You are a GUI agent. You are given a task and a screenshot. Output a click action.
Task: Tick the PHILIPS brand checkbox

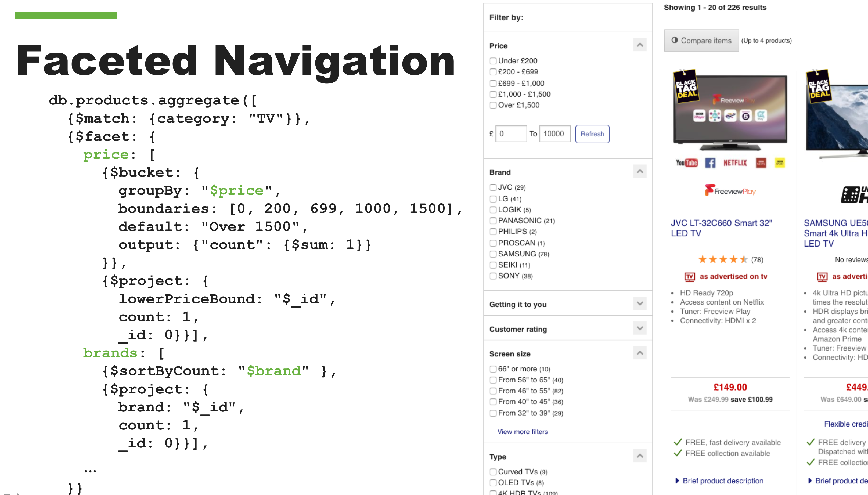(x=493, y=232)
